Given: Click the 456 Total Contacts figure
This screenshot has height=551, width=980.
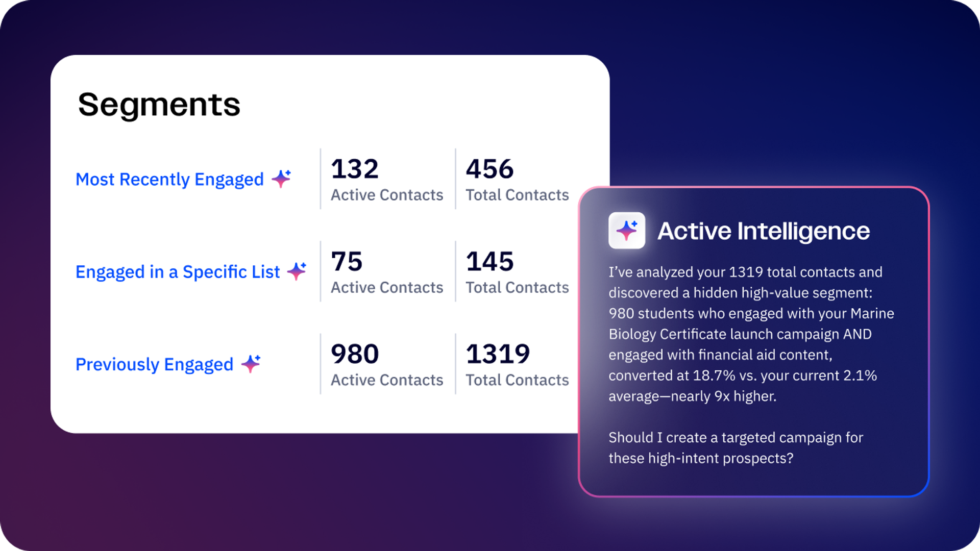Looking at the screenshot, I should point(489,169).
